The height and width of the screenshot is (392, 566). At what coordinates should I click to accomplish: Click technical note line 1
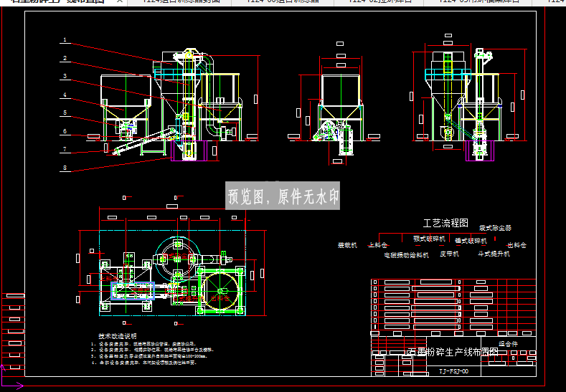click(143, 344)
